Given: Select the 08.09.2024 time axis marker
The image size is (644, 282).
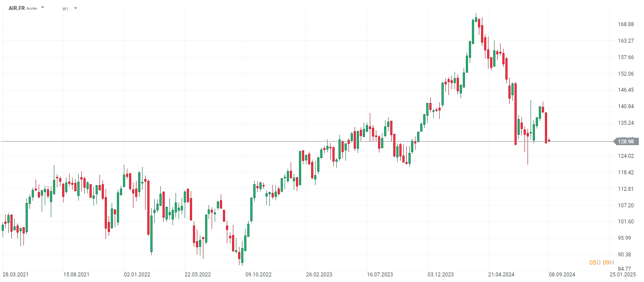Looking at the screenshot, I should [x=562, y=275].
